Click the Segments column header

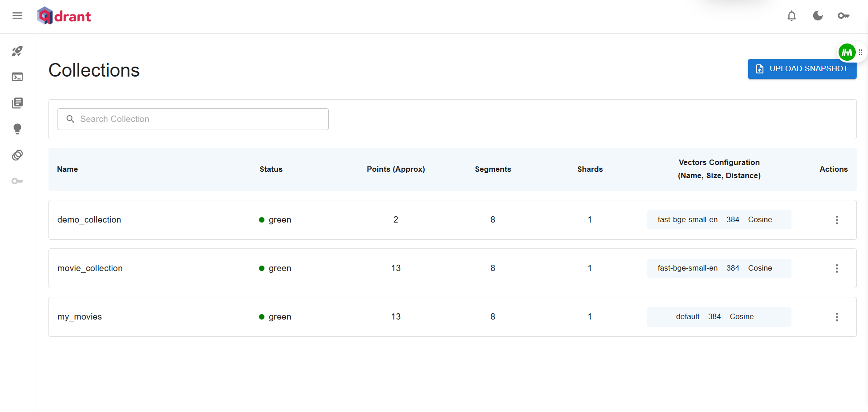pyautogui.click(x=493, y=169)
